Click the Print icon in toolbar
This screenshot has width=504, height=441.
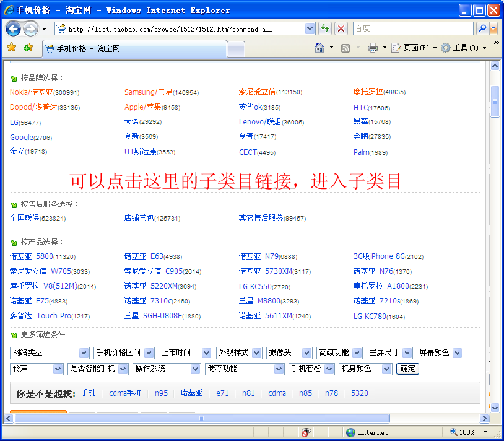(x=372, y=48)
